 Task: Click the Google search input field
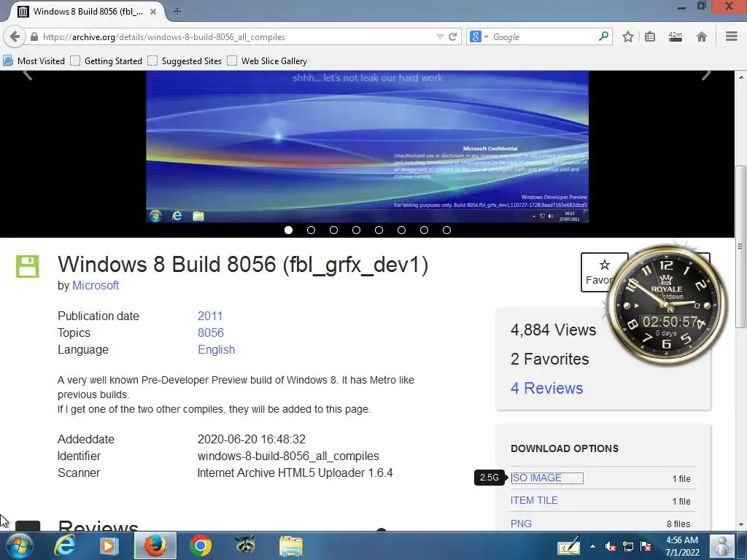coord(543,36)
